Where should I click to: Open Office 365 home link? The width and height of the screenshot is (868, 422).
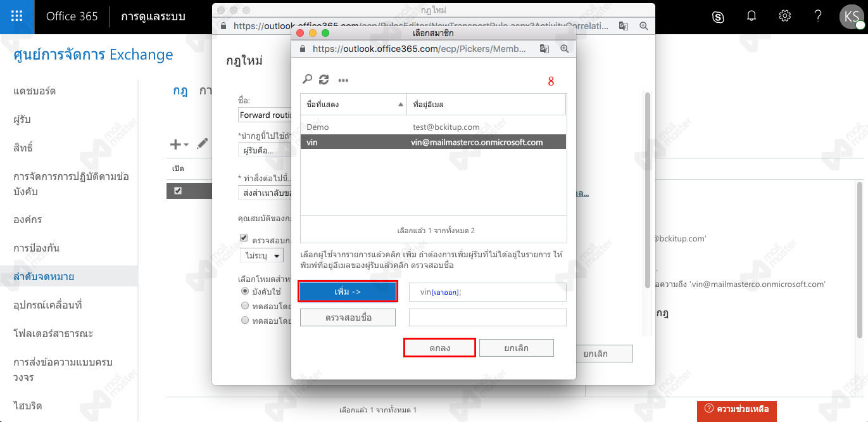[x=72, y=16]
